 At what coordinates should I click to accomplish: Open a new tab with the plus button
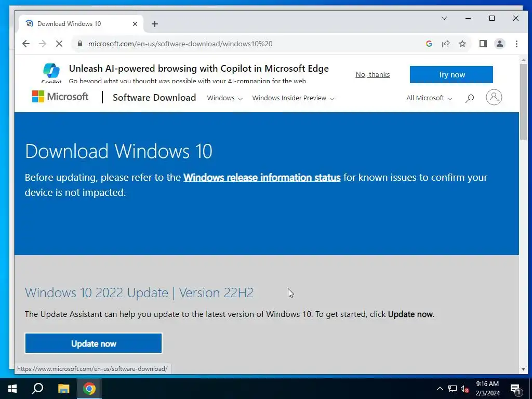[155, 24]
